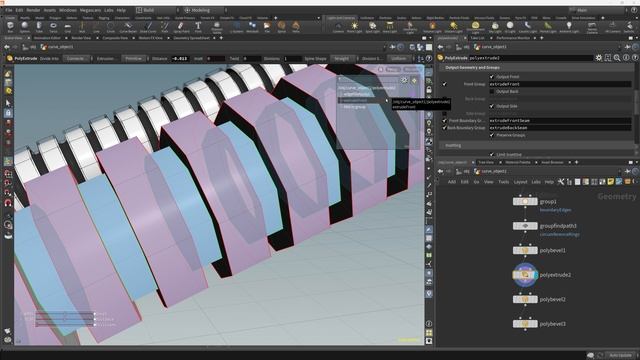This screenshot has height=360, width=640.
Task: Toggle Front Boundary Group checkbox
Action: coord(444,121)
